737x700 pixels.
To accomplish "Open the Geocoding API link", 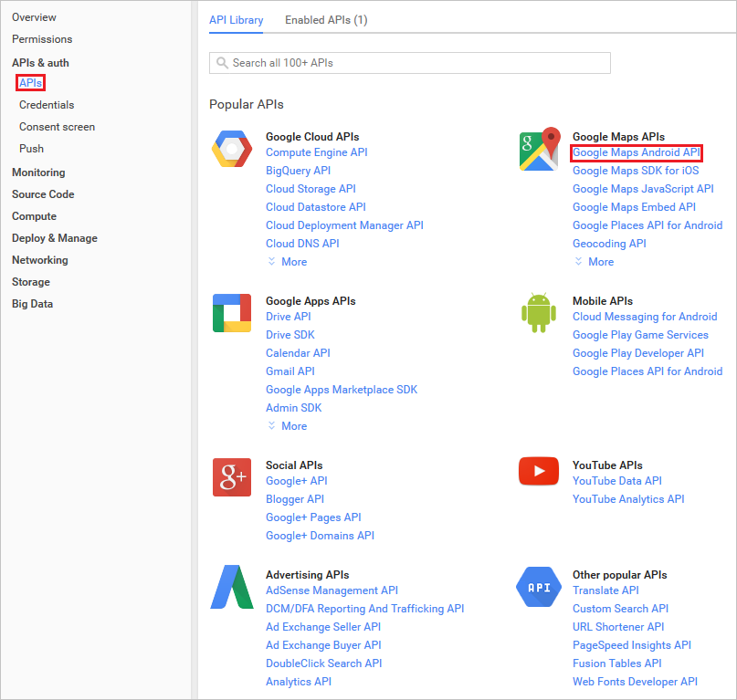I will [x=609, y=244].
